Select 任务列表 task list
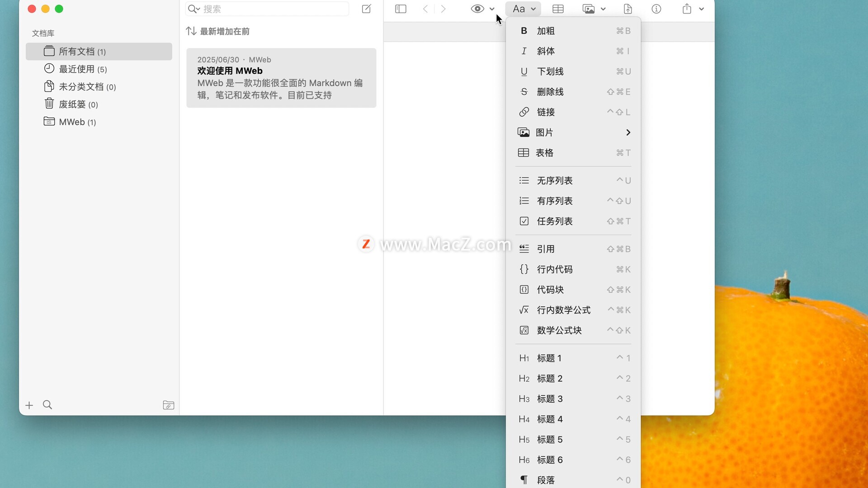 573,221
